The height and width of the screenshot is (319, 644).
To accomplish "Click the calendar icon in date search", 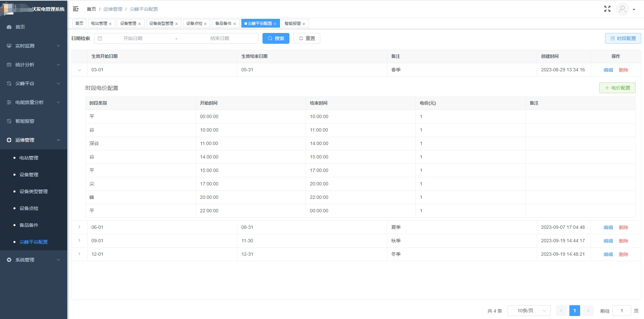I will coord(100,38).
